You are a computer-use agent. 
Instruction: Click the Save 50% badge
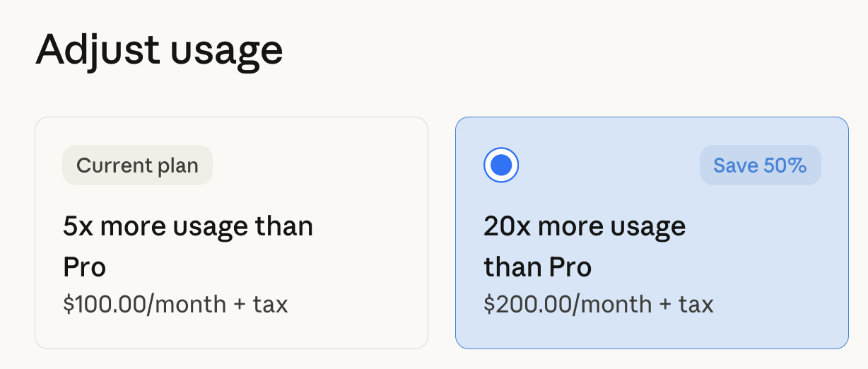(x=760, y=165)
